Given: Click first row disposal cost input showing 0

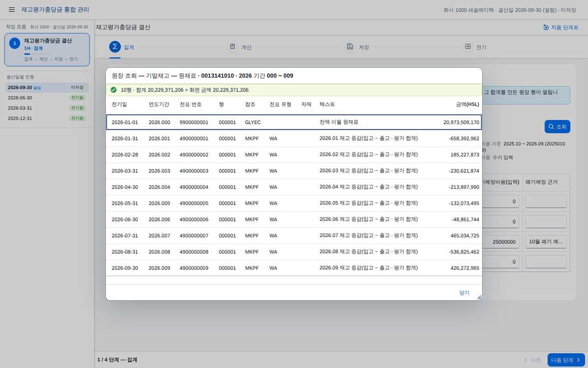Looking at the screenshot, I should [x=500, y=201].
